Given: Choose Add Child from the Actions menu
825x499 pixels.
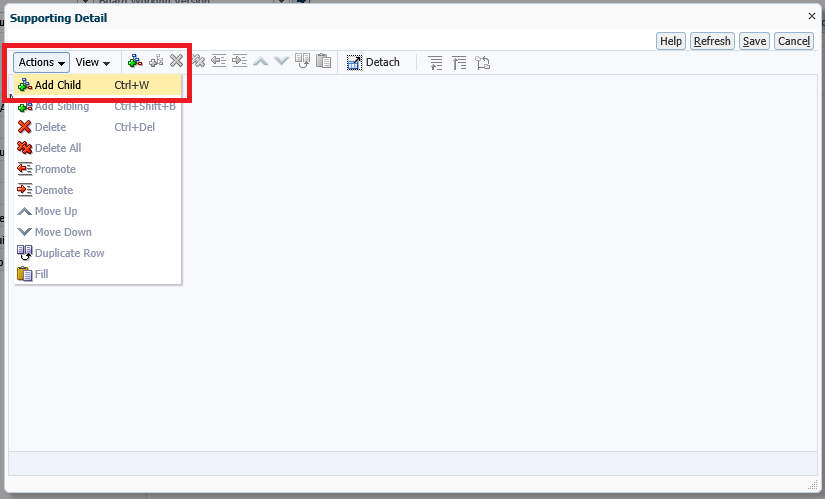Looking at the screenshot, I should click(x=58, y=85).
